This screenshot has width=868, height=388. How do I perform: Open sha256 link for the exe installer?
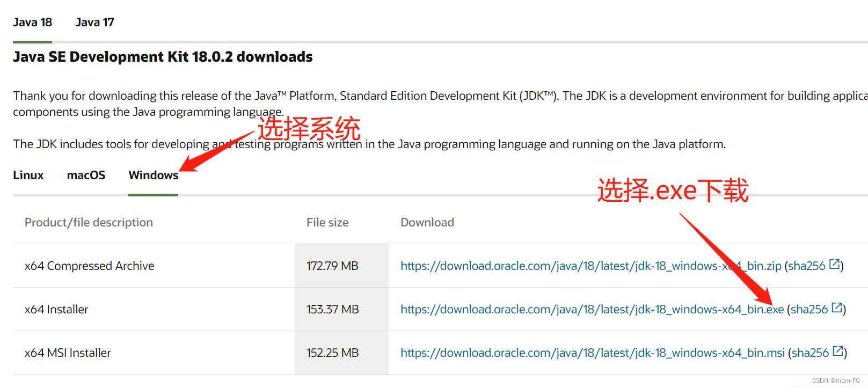809,309
